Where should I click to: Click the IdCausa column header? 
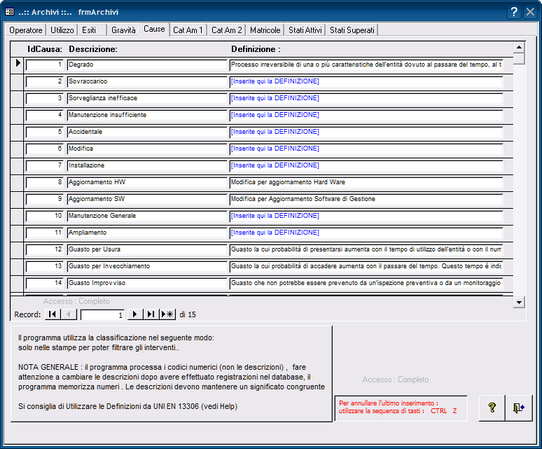pos(45,49)
